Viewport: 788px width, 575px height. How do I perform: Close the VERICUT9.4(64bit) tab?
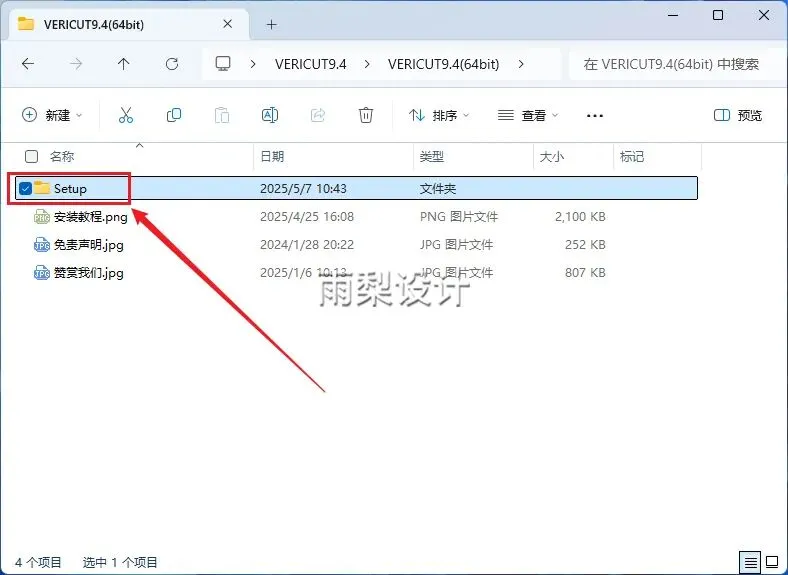227,24
